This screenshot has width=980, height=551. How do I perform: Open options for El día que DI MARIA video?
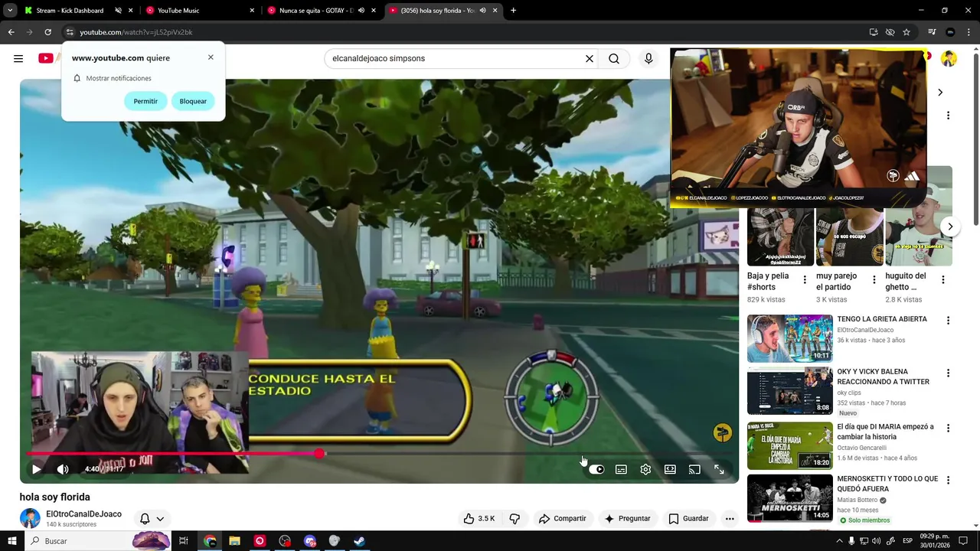pyautogui.click(x=948, y=429)
